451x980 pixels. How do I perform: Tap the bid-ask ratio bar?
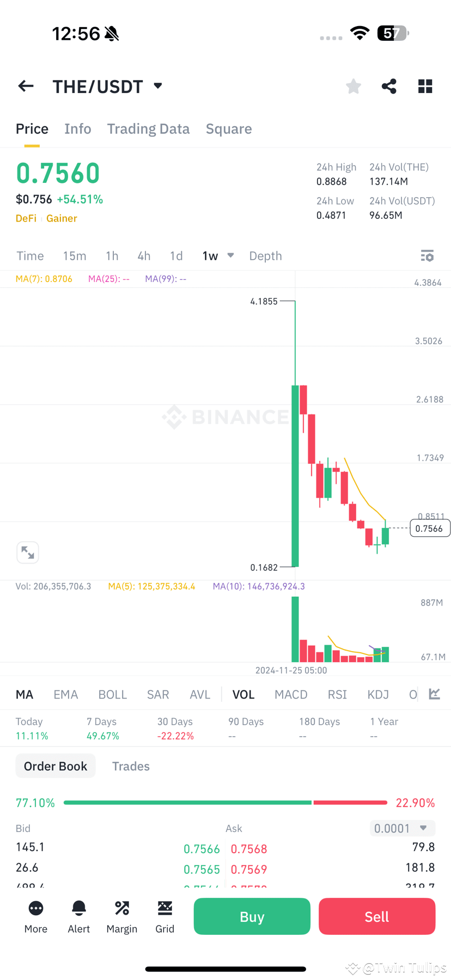[225, 802]
